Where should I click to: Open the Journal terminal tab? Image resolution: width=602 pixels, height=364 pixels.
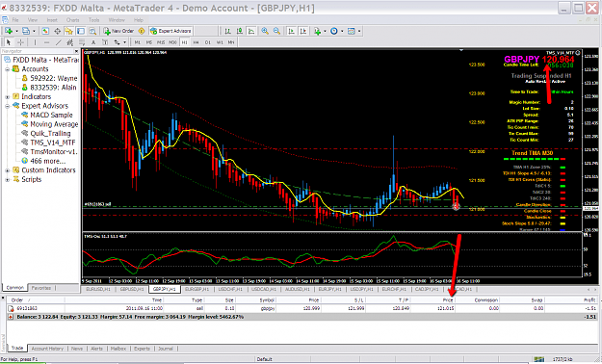coord(166,349)
